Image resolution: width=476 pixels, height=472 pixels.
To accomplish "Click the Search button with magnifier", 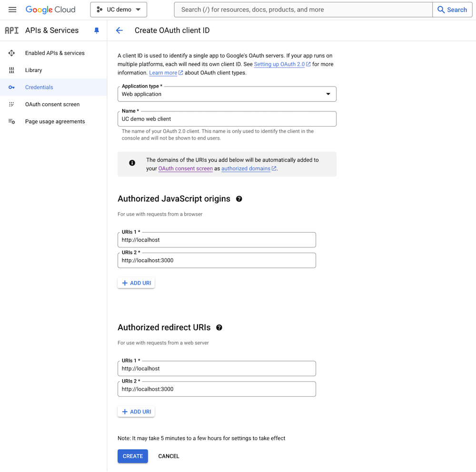I will tap(452, 10).
